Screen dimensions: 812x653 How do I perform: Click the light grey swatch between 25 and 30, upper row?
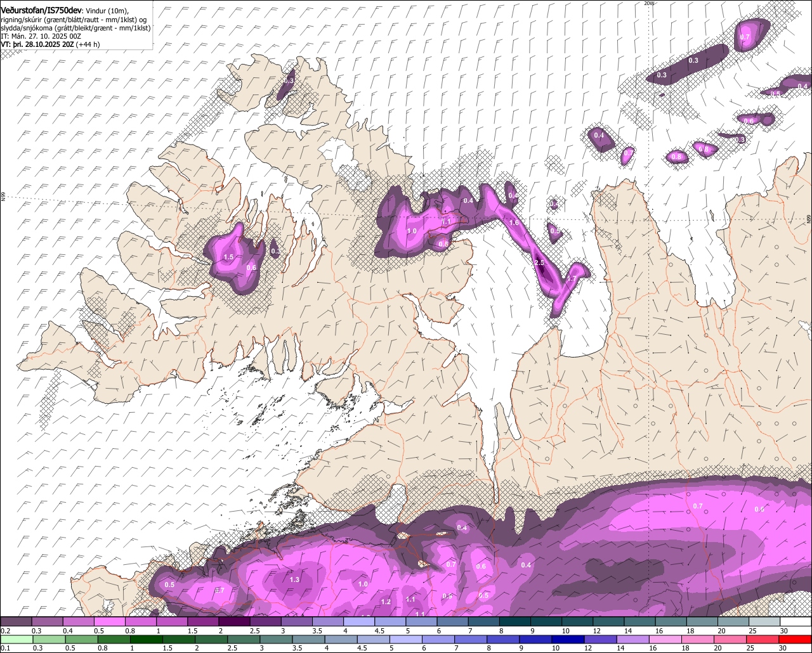coord(764,622)
